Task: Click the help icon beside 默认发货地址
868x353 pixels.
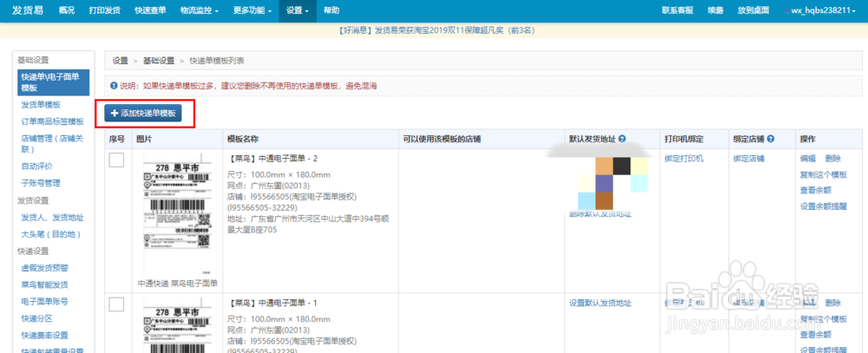Action: click(x=622, y=139)
